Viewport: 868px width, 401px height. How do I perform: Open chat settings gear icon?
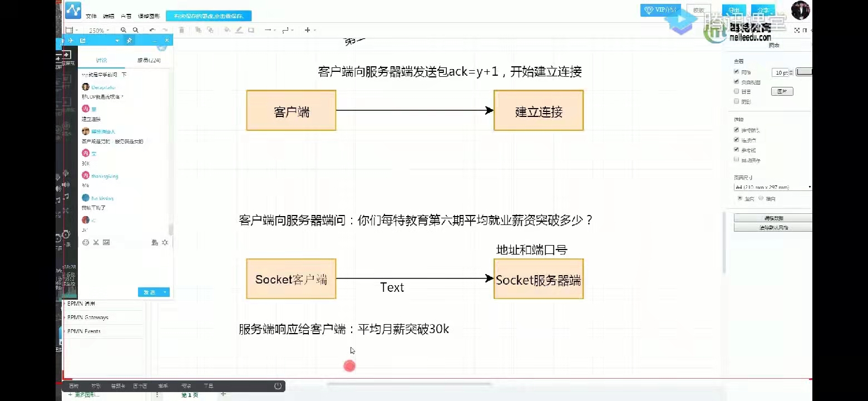pos(165,242)
